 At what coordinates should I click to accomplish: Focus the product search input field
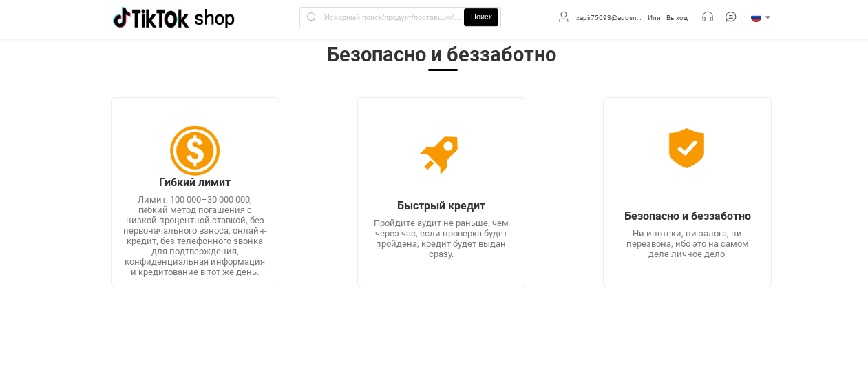pos(392,17)
